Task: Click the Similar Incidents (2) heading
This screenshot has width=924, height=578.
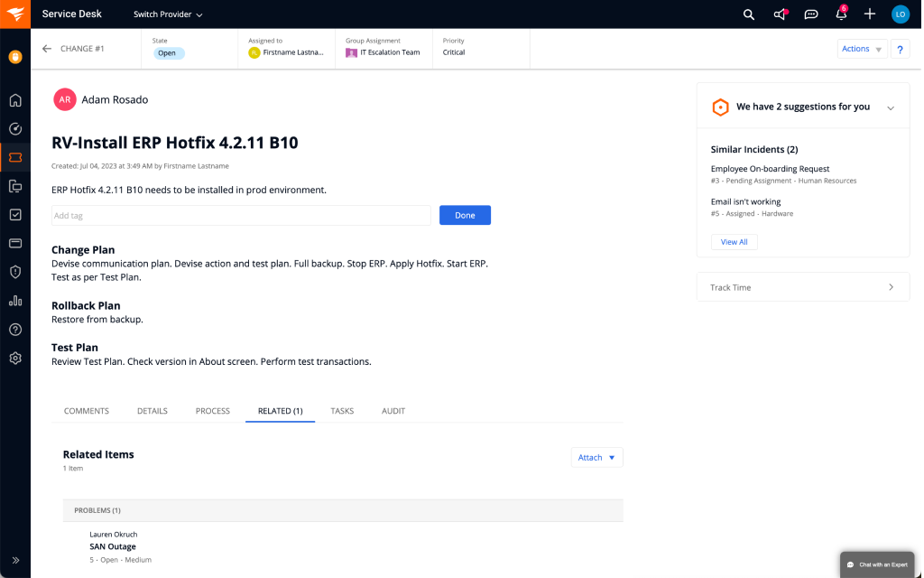Action: [x=754, y=149]
